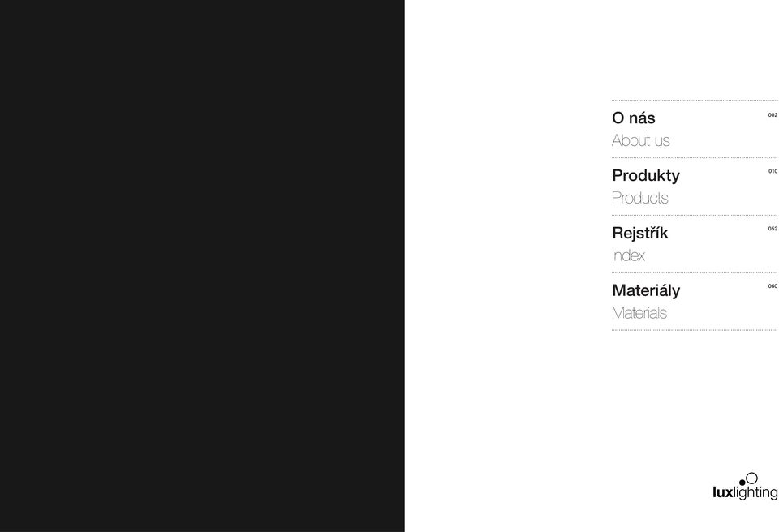Select the 'Index' English subtitle
Viewport: 779px width, 532px height.
click(628, 255)
